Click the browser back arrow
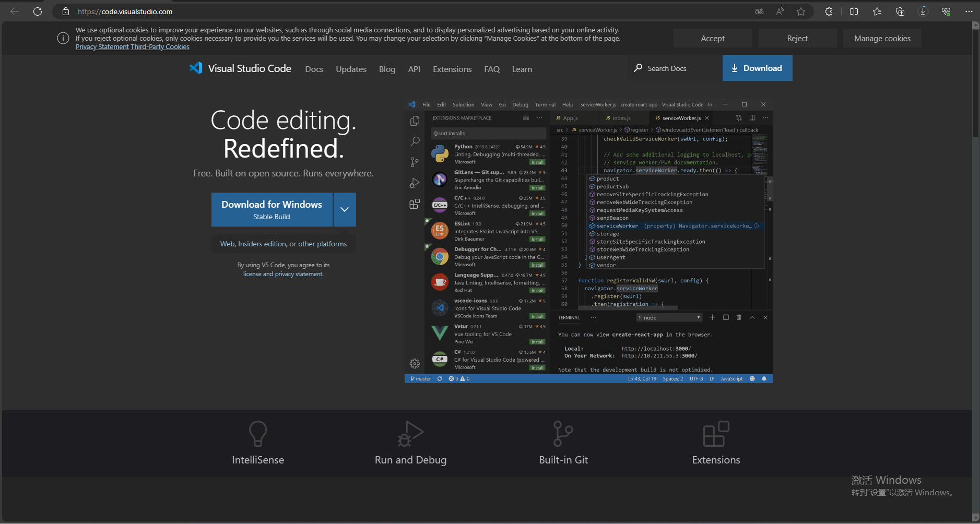This screenshot has width=980, height=524. point(15,11)
